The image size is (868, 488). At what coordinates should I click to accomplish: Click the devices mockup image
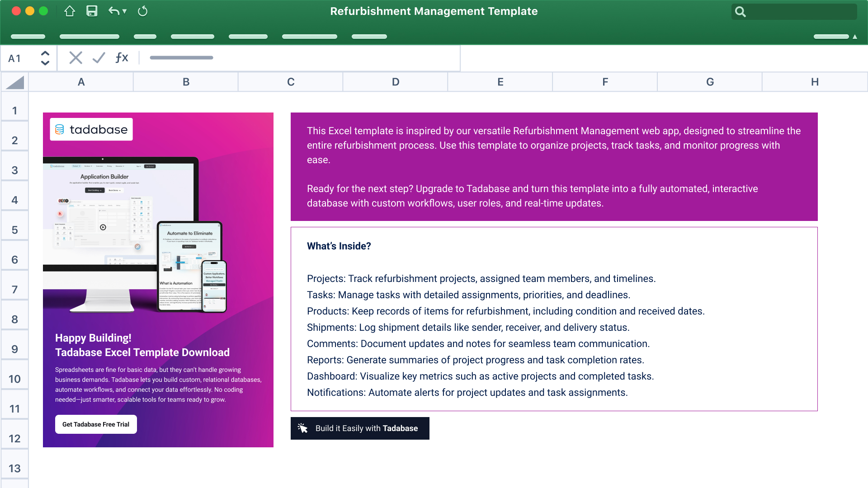pos(135,235)
